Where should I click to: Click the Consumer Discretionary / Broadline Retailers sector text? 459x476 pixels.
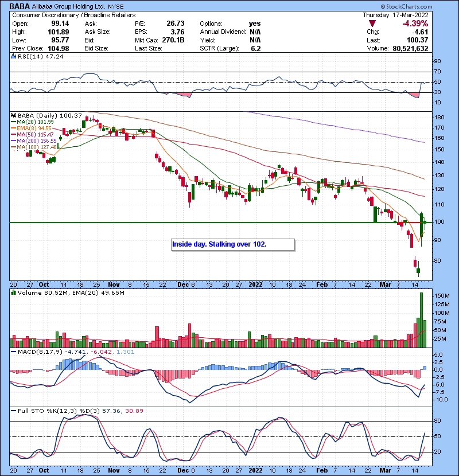click(x=74, y=15)
